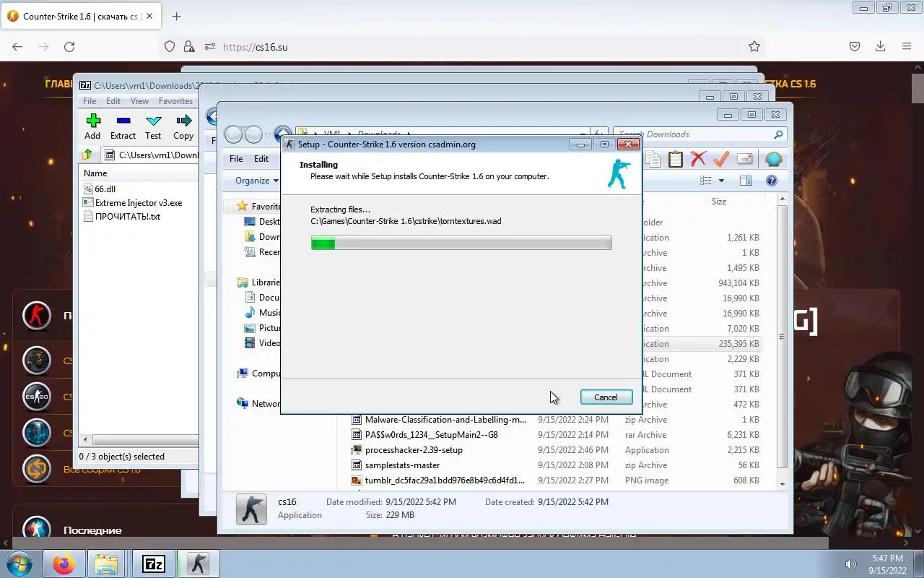The image size is (924, 578).
Task: Click the email envelope icon in Explorer toolbar
Action: pyautogui.click(x=745, y=159)
